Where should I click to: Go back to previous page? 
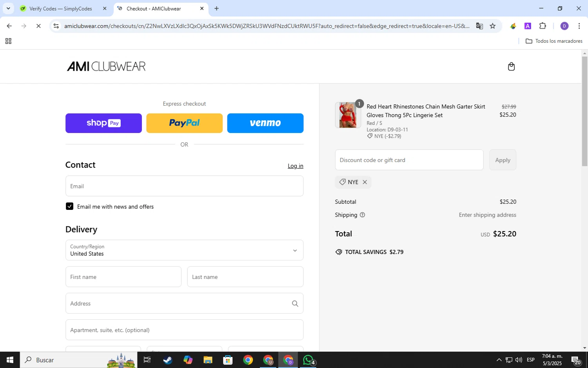[x=9, y=26]
